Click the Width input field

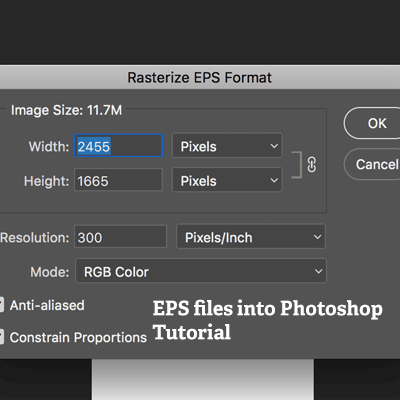click(x=118, y=146)
